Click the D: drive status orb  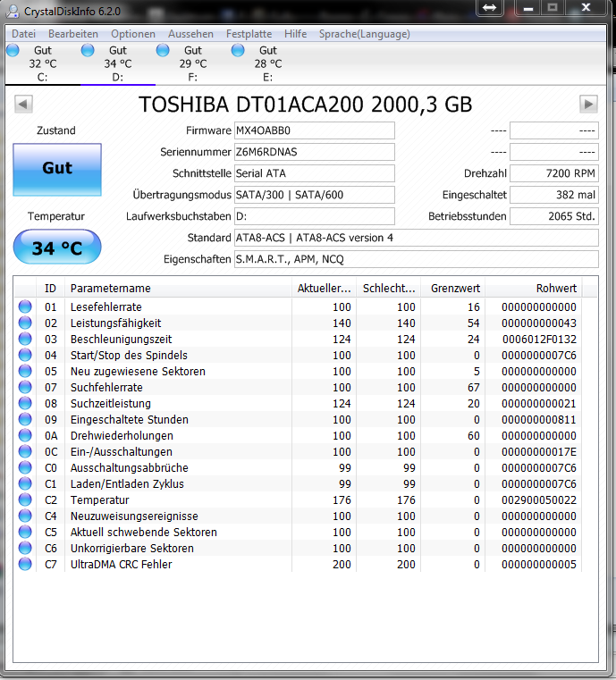(88, 50)
